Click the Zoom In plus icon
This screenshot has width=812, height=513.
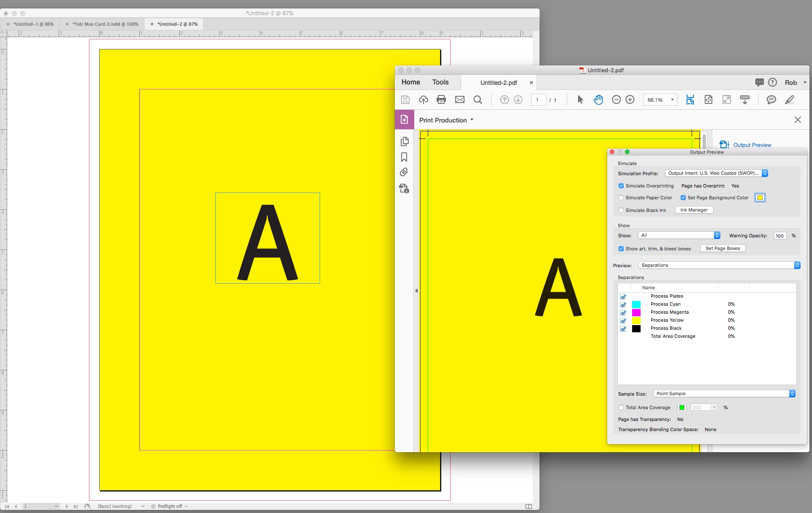click(x=630, y=100)
